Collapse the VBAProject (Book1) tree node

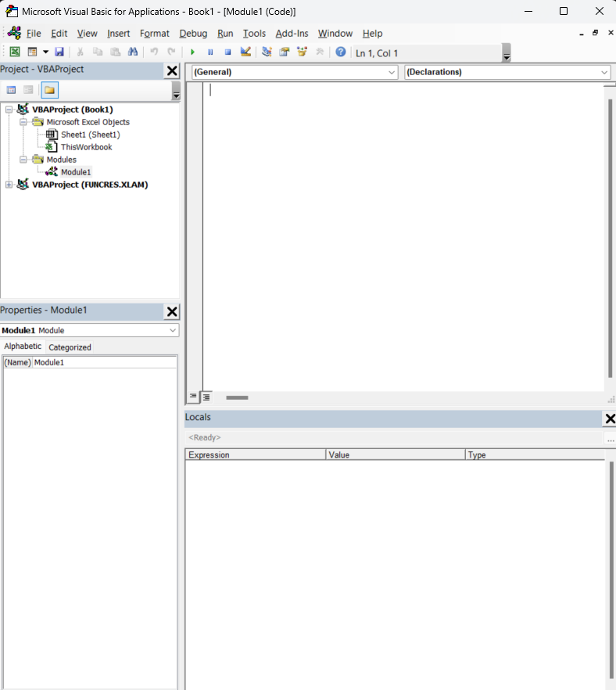pyautogui.click(x=9, y=110)
